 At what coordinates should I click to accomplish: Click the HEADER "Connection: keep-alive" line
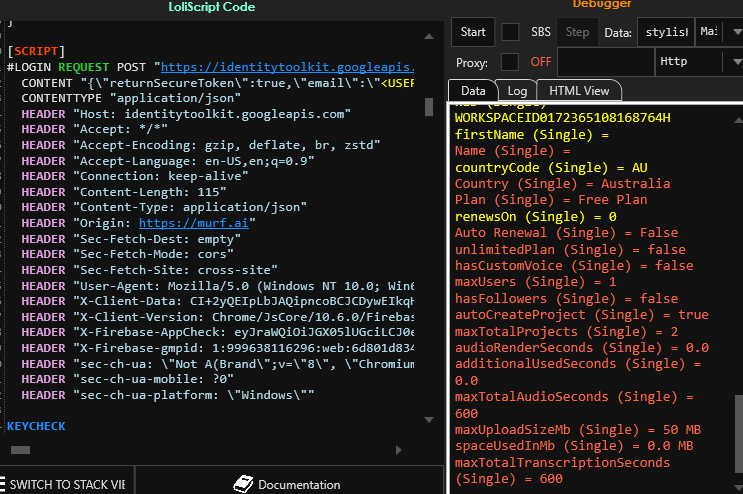(x=135, y=176)
